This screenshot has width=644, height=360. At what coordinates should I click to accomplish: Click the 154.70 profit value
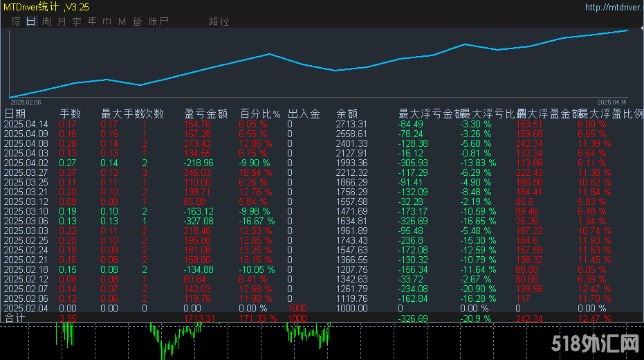pos(197,124)
